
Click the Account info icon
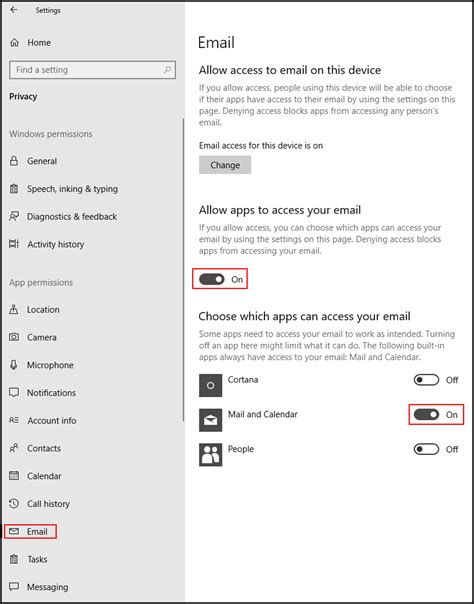click(x=14, y=420)
